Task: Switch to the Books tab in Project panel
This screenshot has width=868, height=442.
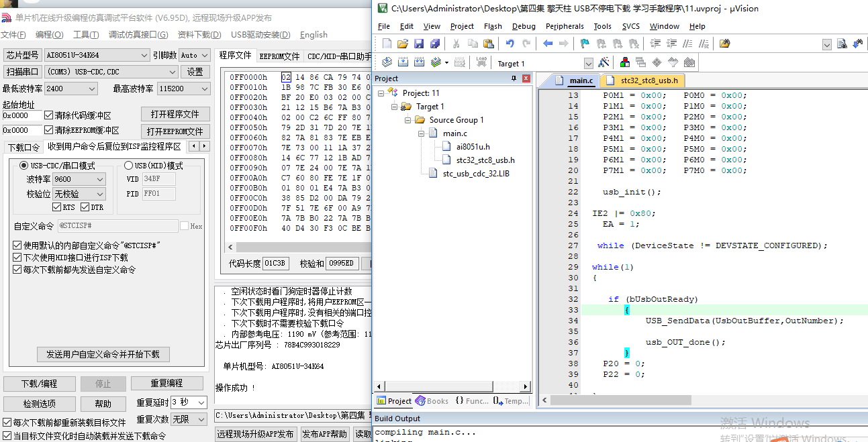Action: tap(432, 401)
